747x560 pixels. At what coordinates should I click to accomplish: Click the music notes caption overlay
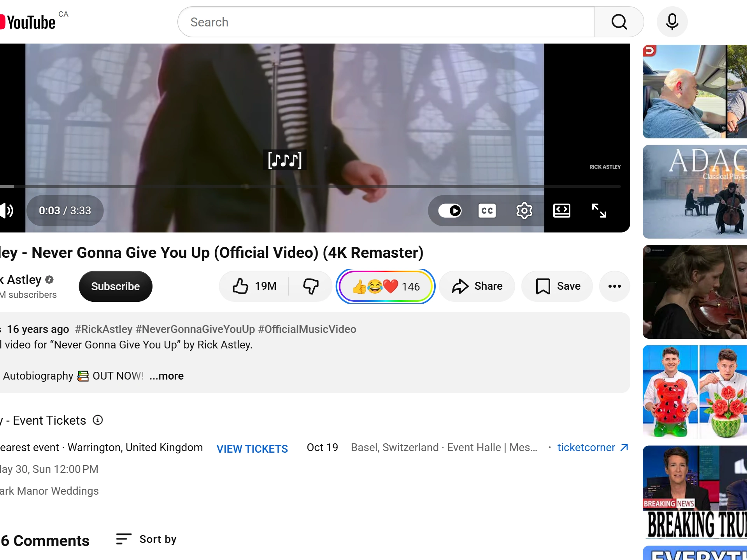(x=285, y=160)
